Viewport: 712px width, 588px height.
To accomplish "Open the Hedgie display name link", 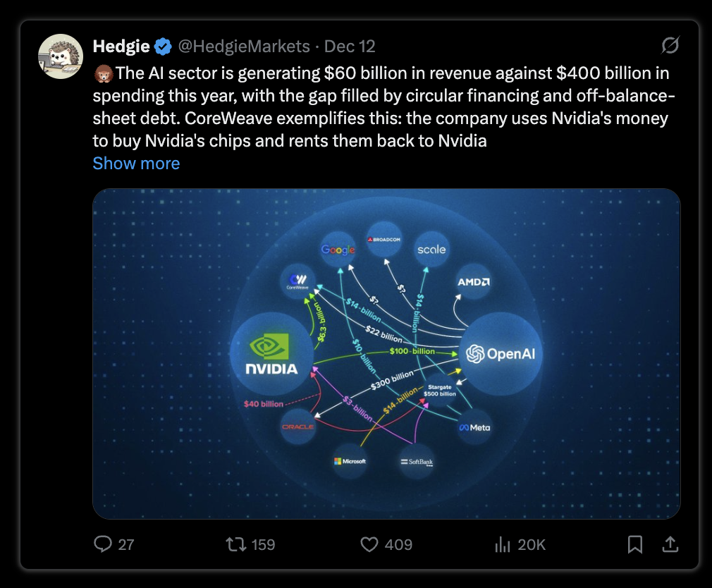I will tap(121, 47).
